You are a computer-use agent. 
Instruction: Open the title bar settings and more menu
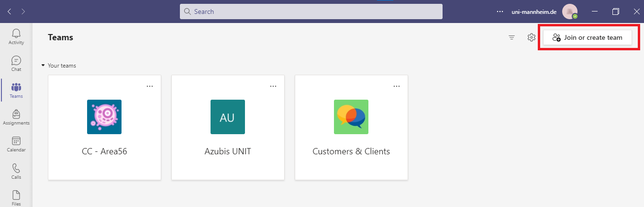click(x=500, y=11)
